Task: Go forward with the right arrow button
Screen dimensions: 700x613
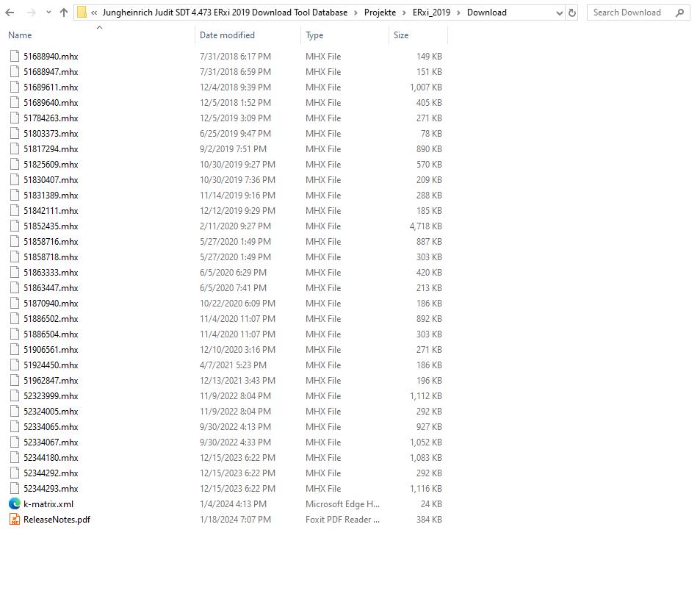Action: (x=32, y=12)
